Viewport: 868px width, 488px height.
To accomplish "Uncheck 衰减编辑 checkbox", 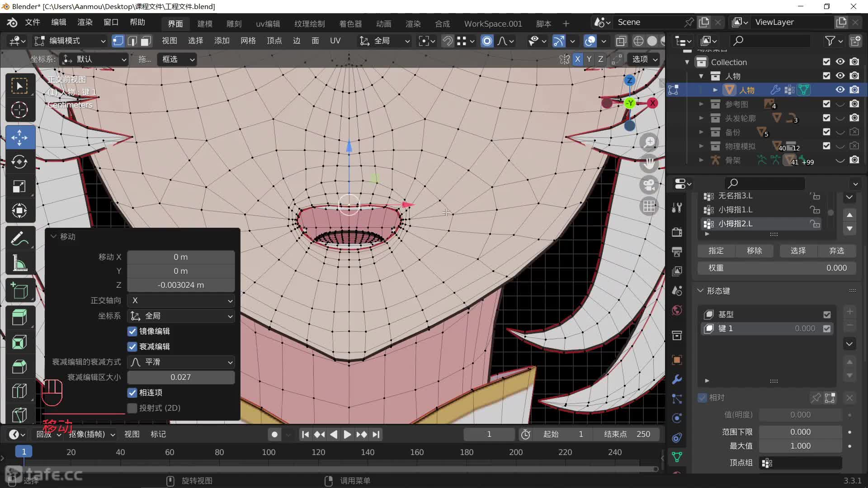I will (x=132, y=347).
